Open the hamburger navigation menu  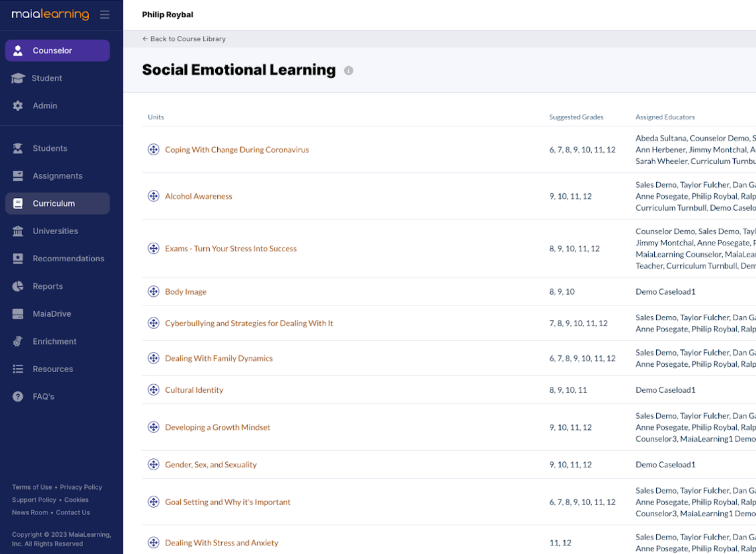(104, 15)
